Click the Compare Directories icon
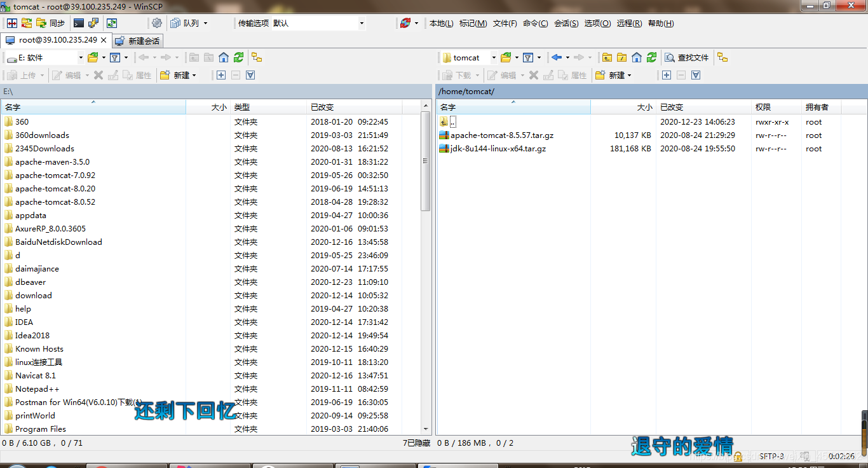The width and height of the screenshot is (868, 468). coord(12,23)
